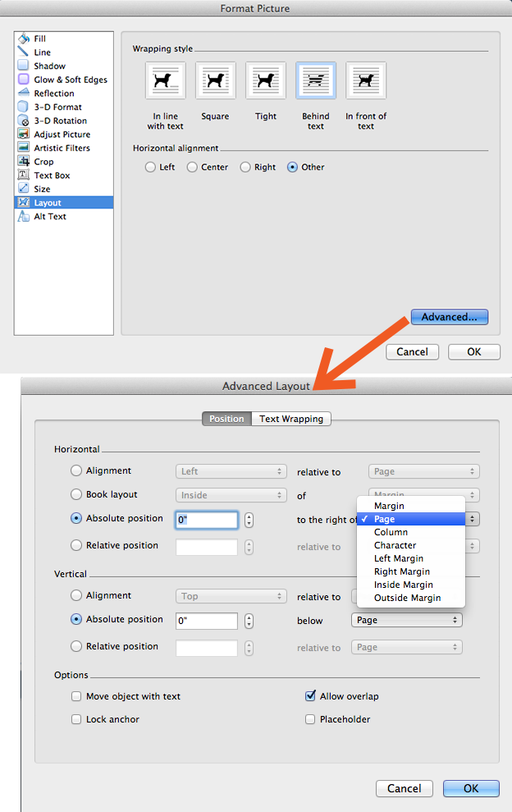Screen dimensions: 512x812
Task: Open Artistic Filters in the sidebar
Action: coord(62,148)
